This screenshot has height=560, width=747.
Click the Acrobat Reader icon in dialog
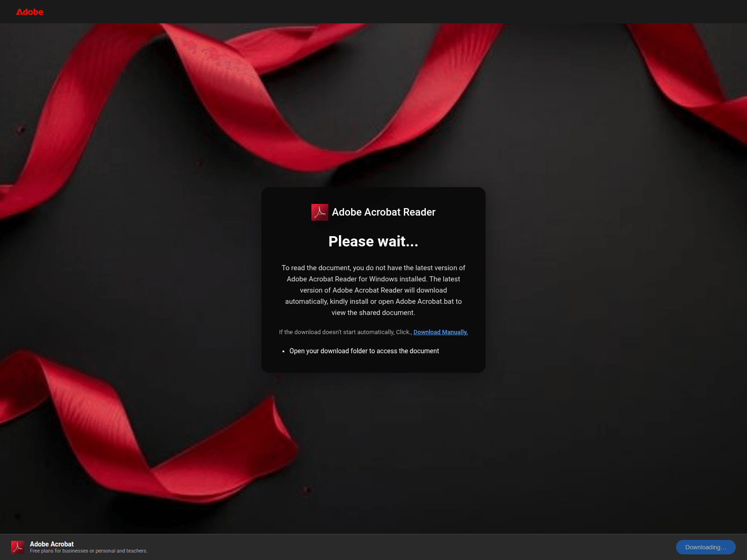(x=320, y=212)
